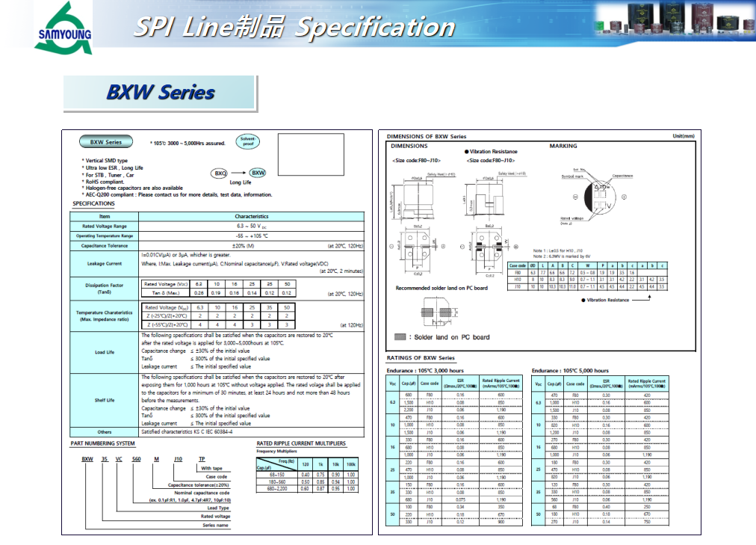Select the Capacitance Tolerance row label

click(x=104, y=246)
